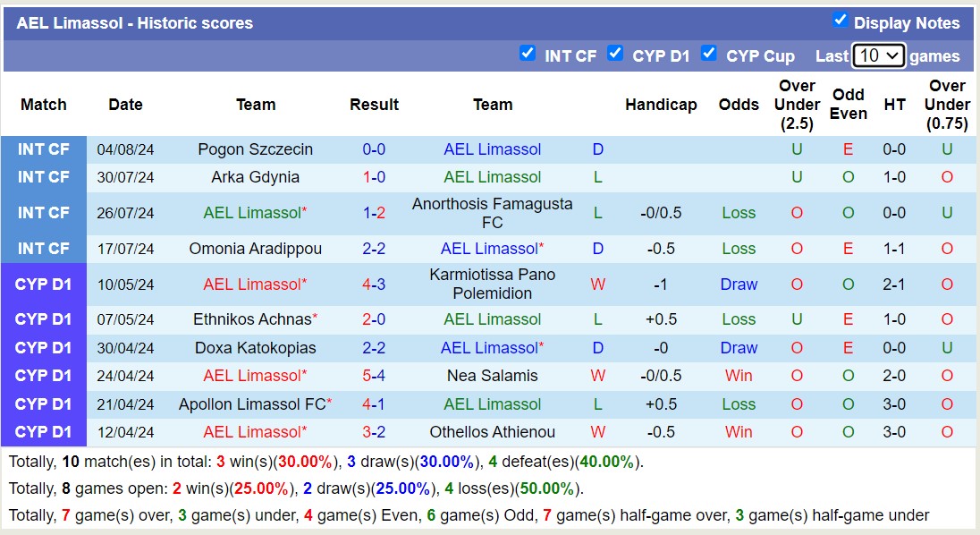980x535 pixels.
Task: Open the Nea Salamis team page
Action: [493, 376]
